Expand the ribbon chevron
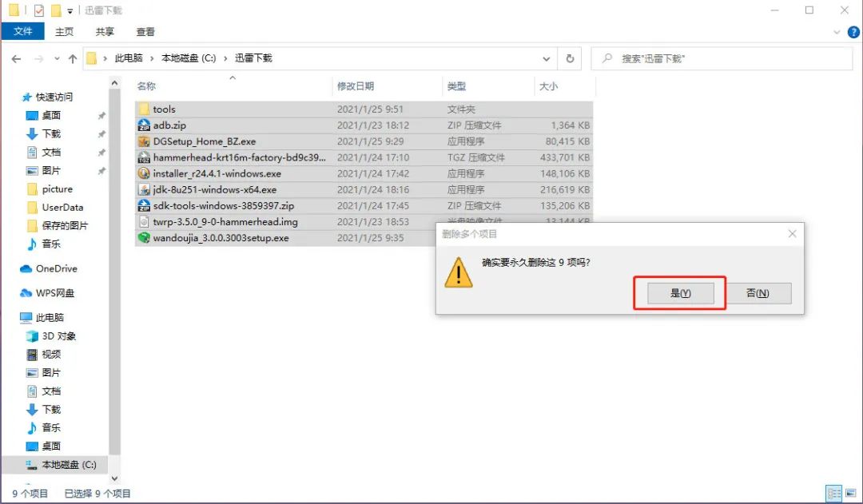 (x=837, y=32)
